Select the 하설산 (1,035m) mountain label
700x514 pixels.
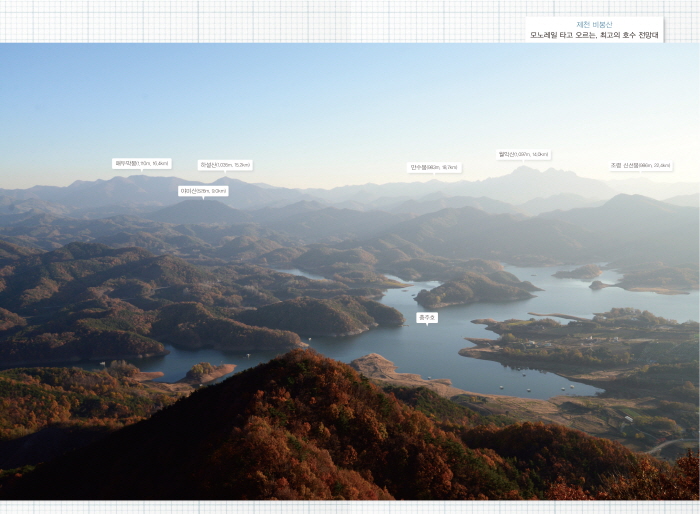coord(225,165)
